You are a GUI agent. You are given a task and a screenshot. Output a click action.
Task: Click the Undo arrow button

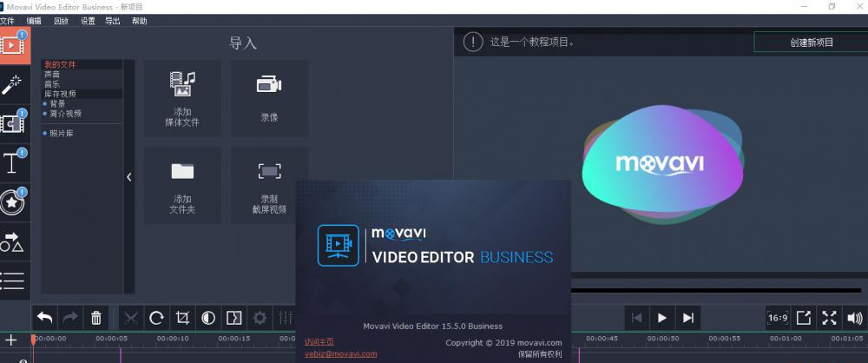pos(45,318)
